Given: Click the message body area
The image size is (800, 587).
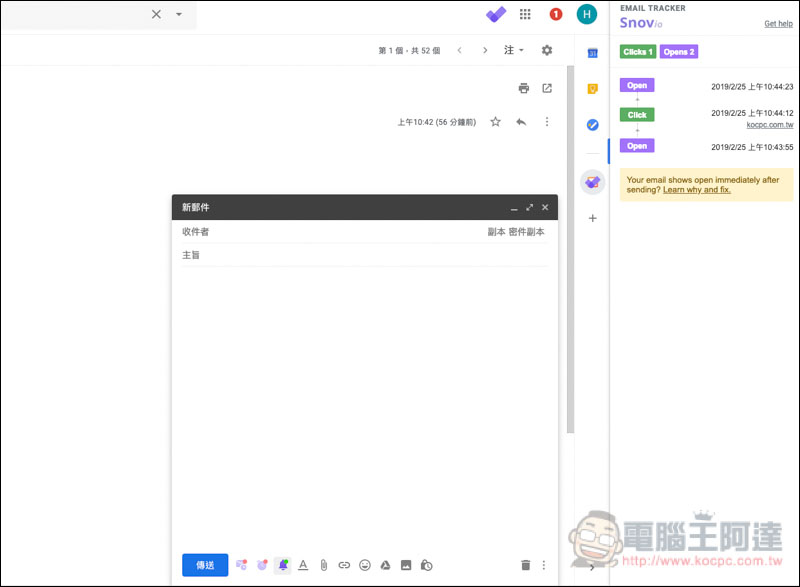Looking at the screenshot, I should pyautogui.click(x=365, y=408).
